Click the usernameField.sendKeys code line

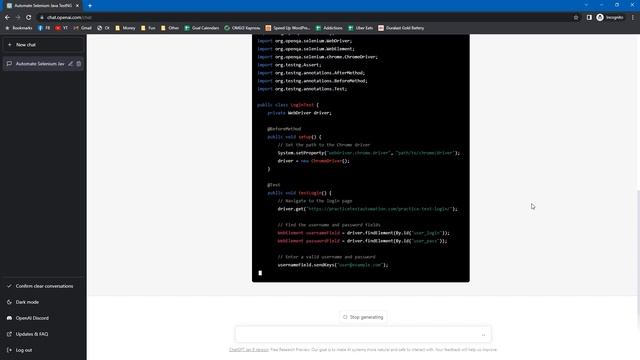click(x=333, y=265)
